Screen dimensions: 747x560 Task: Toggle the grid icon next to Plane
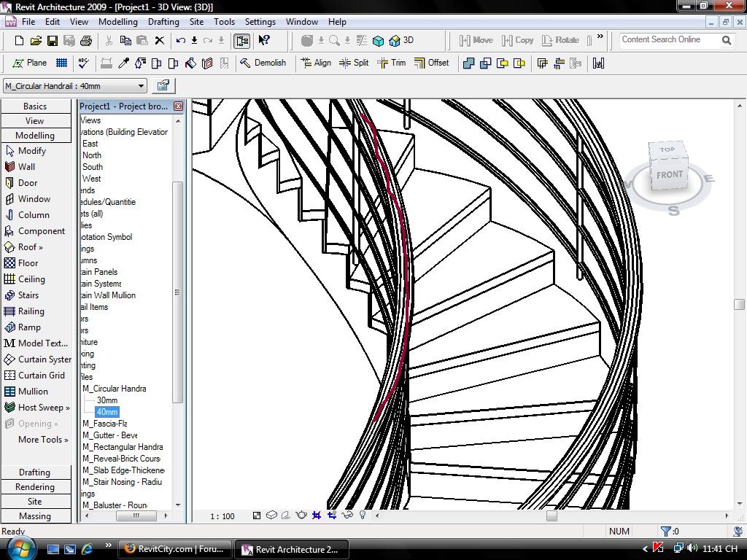point(62,63)
